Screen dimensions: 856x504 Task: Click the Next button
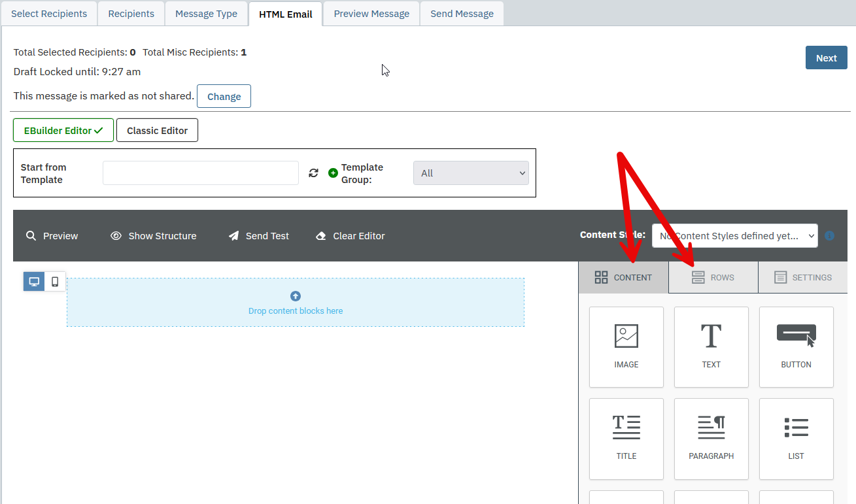pyautogui.click(x=826, y=58)
